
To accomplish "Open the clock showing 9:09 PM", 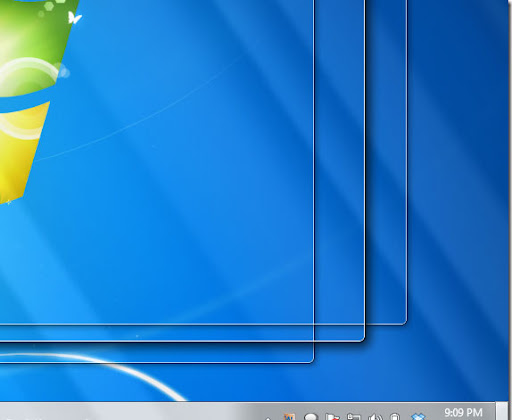I will (x=463, y=413).
